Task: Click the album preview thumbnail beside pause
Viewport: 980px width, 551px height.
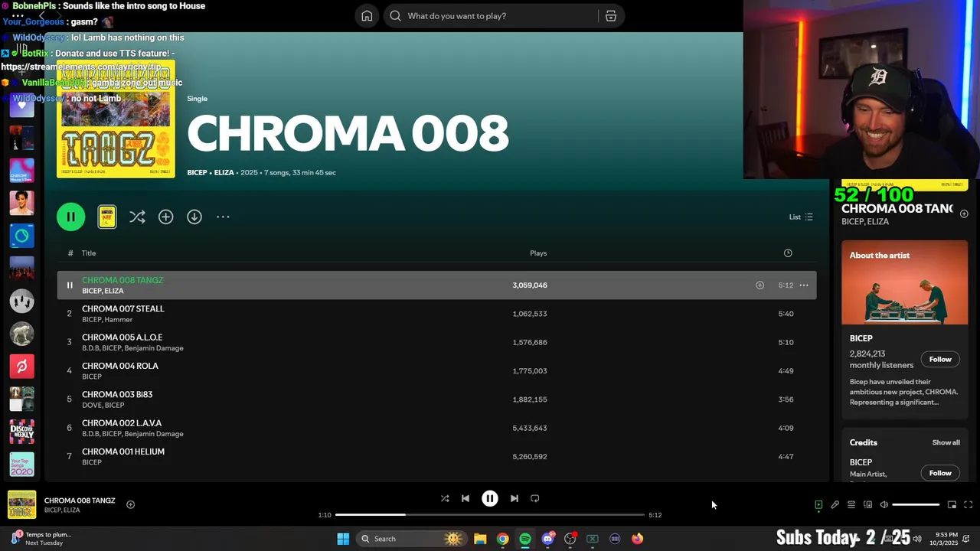Action: (107, 217)
